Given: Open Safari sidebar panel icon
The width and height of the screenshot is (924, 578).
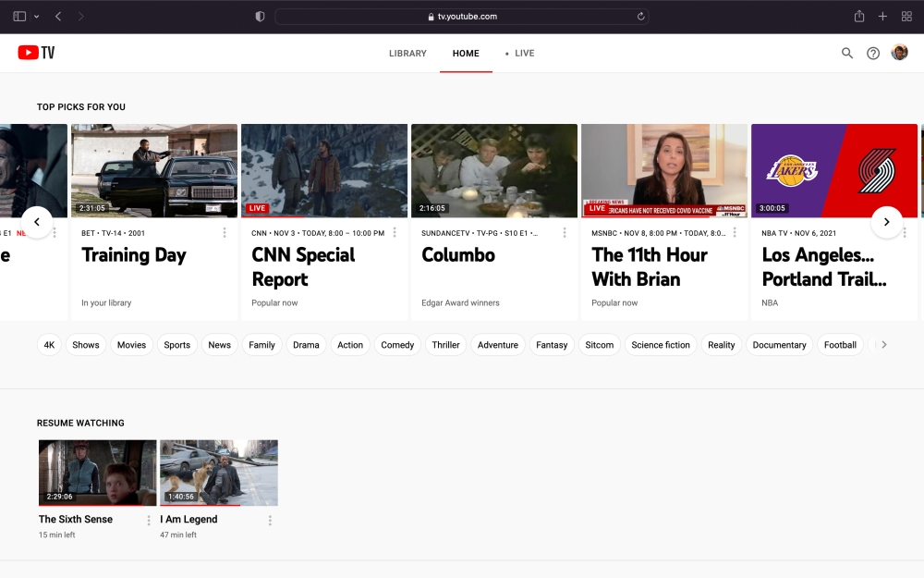Looking at the screenshot, I should [x=19, y=17].
